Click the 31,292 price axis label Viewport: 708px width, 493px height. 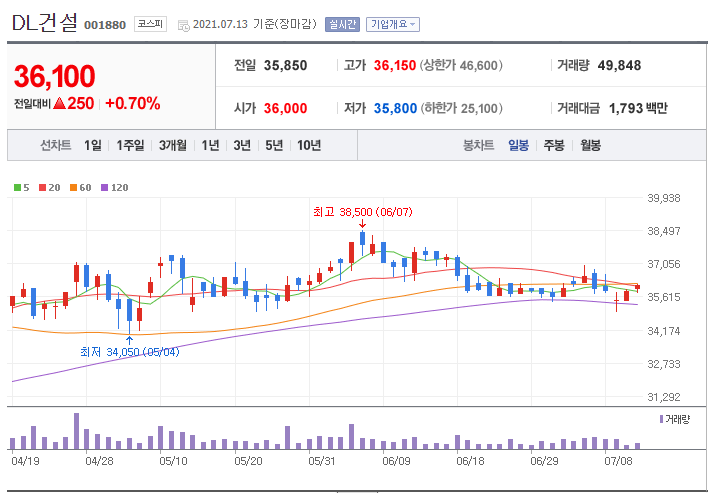tap(664, 397)
